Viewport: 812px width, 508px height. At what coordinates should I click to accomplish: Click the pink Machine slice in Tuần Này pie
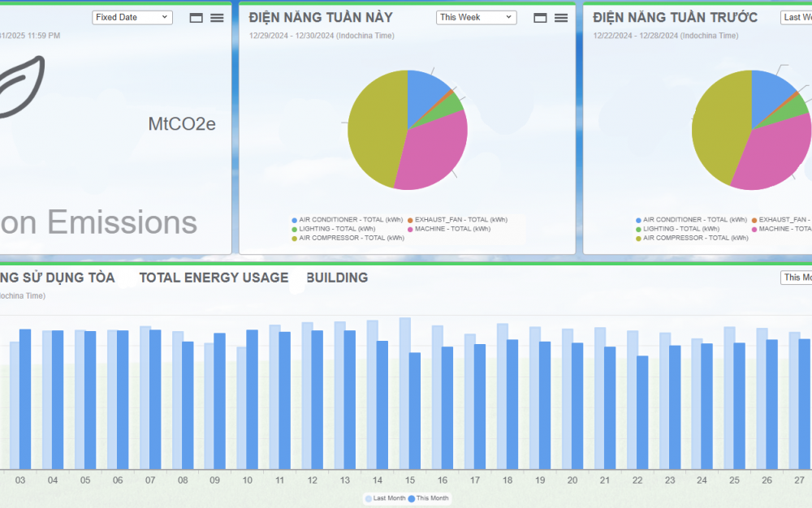click(x=434, y=154)
